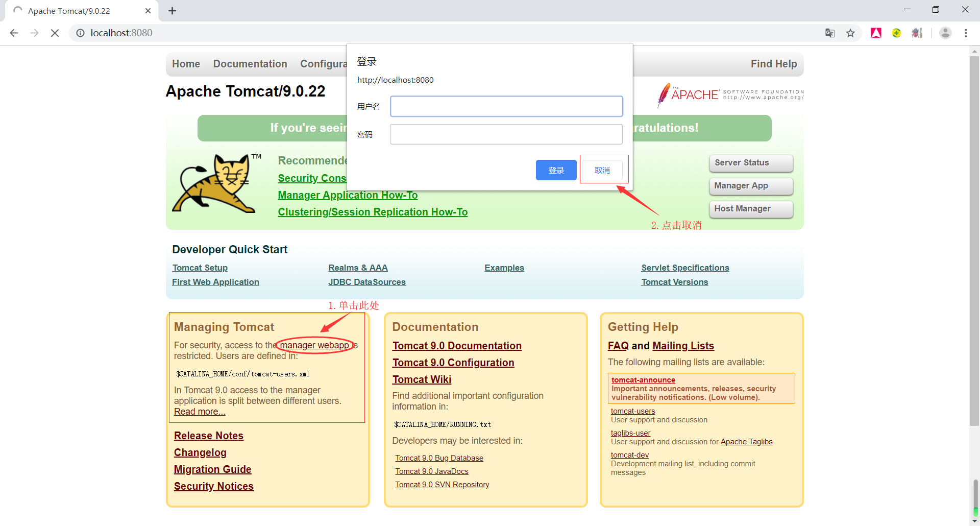Click the blue 登录 login button
Image resolution: width=980 pixels, height=526 pixels.
pos(556,170)
